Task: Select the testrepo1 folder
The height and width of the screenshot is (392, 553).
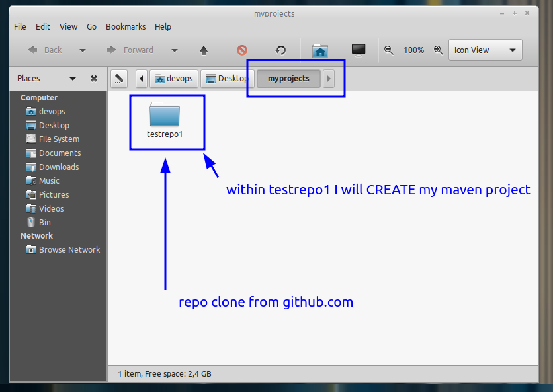Action: pos(165,120)
